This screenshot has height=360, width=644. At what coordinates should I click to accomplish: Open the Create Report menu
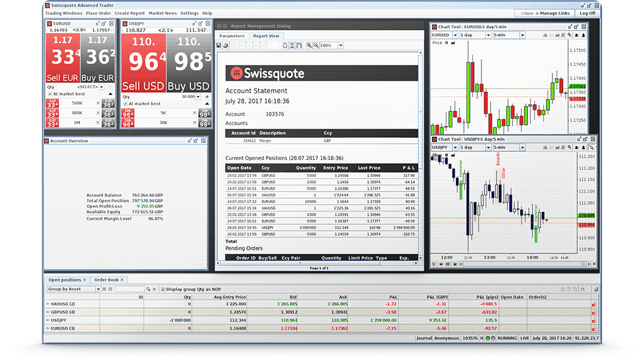pyautogui.click(x=129, y=13)
